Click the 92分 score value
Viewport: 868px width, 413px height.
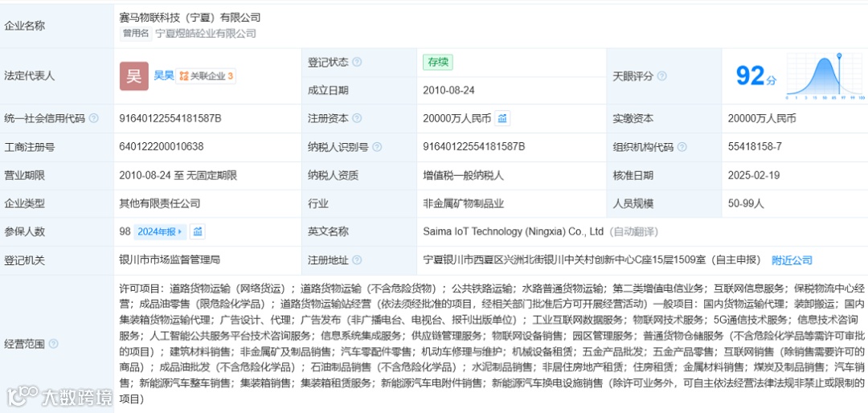pos(755,76)
